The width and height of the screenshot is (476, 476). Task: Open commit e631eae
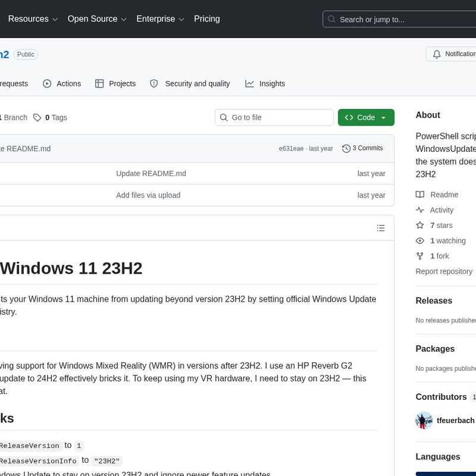click(291, 148)
